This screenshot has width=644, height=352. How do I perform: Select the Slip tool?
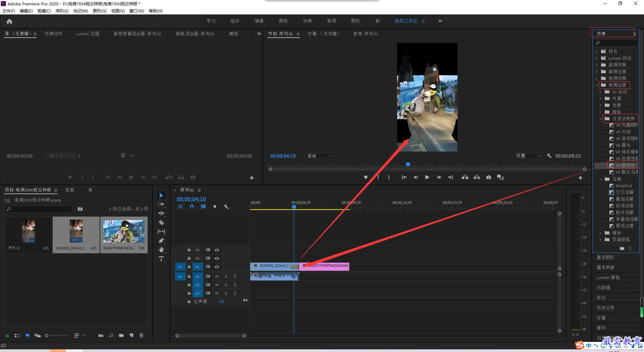point(161,231)
